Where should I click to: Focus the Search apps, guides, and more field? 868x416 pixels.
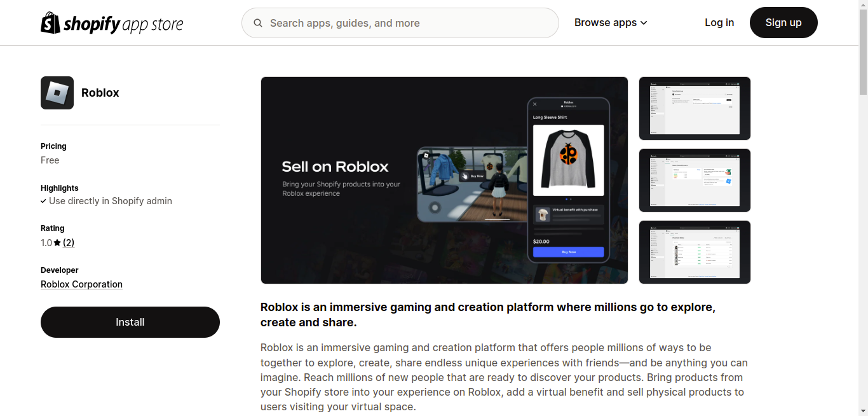coord(407,23)
